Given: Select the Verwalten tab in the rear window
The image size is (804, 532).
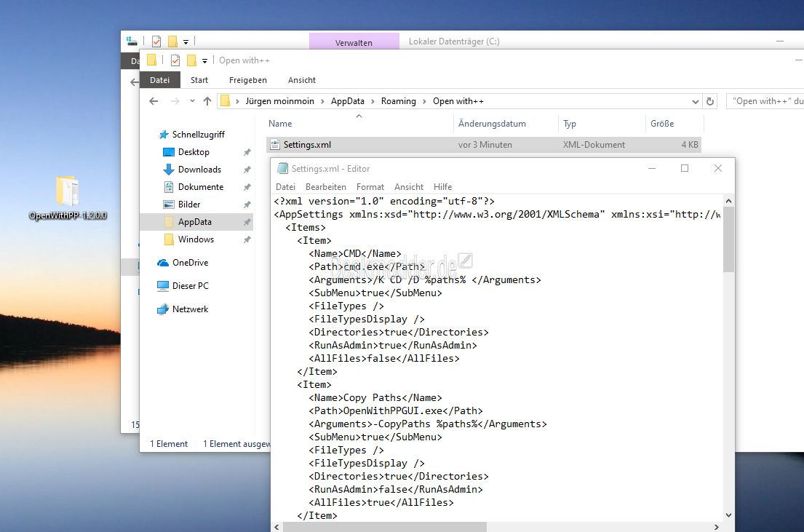Looking at the screenshot, I should [x=354, y=43].
